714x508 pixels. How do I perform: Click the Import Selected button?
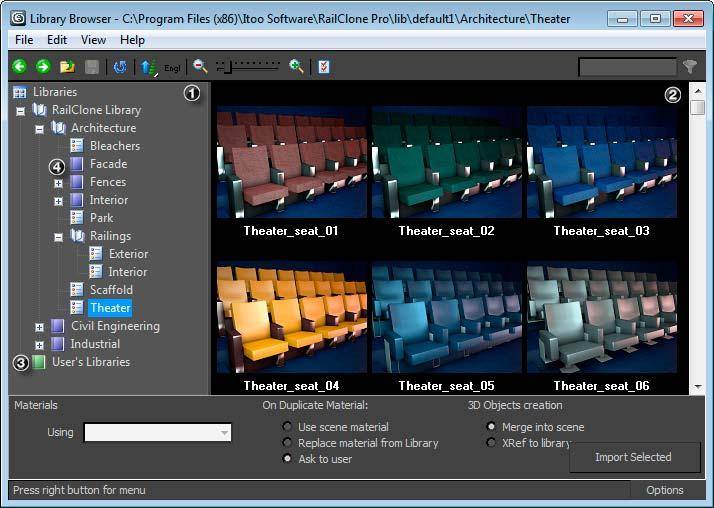tap(633, 457)
